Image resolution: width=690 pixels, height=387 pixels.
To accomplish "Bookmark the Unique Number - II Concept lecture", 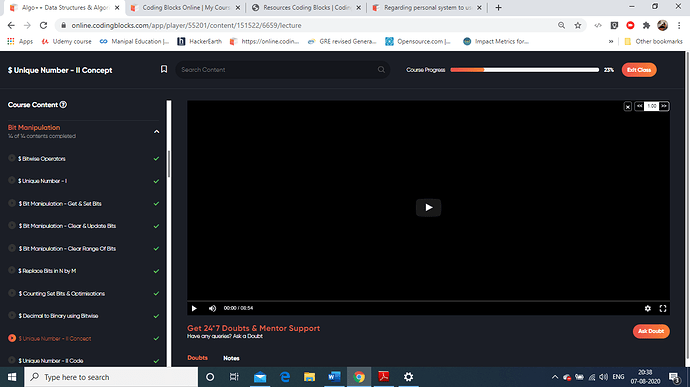I will pos(164,69).
